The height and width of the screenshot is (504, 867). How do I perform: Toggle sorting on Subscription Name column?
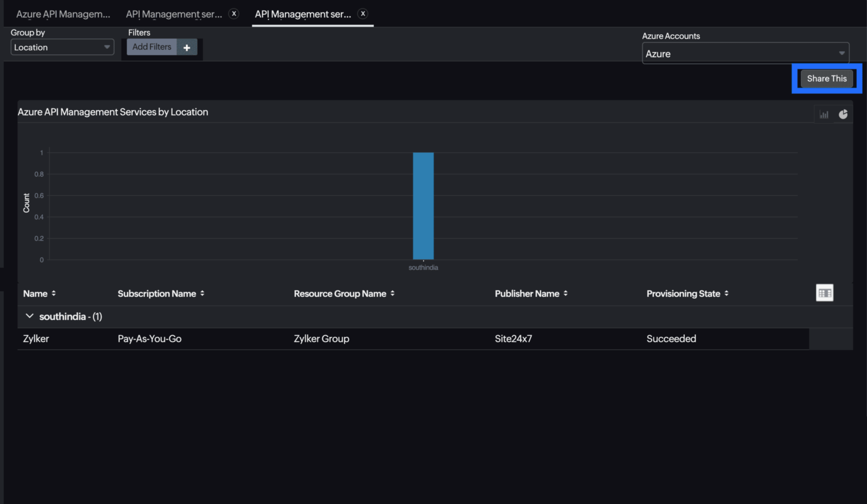[202, 293]
